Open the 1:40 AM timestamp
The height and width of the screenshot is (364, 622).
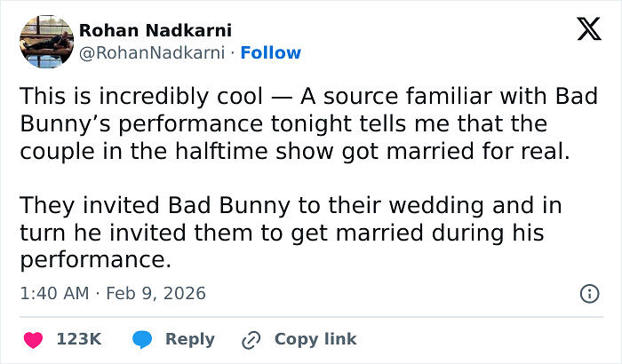coord(52,293)
